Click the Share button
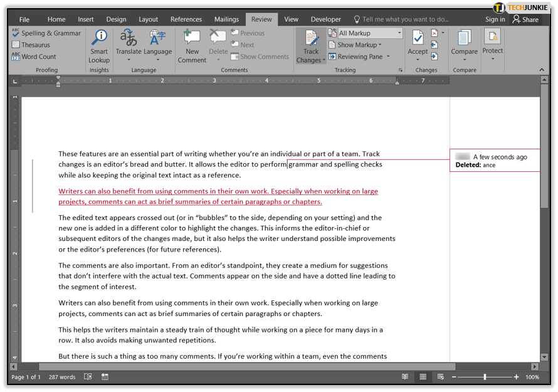This screenshot has height=392, width=558. [525, 19]
